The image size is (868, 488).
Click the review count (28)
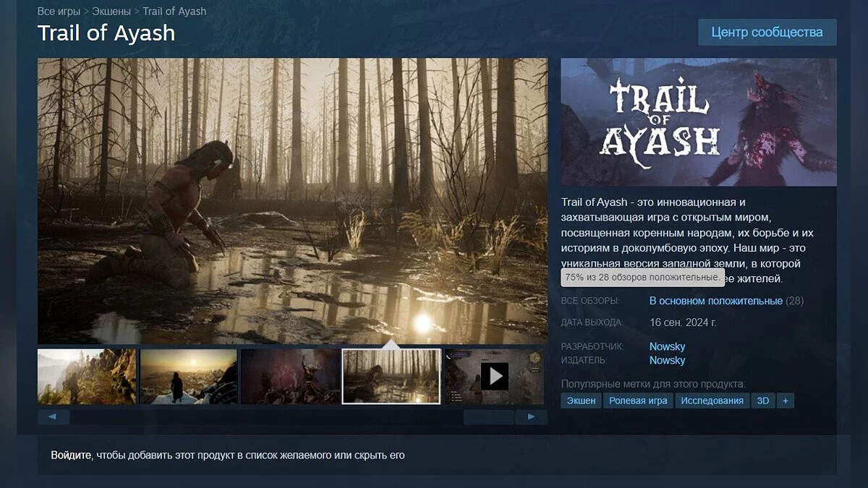point(794,301)
